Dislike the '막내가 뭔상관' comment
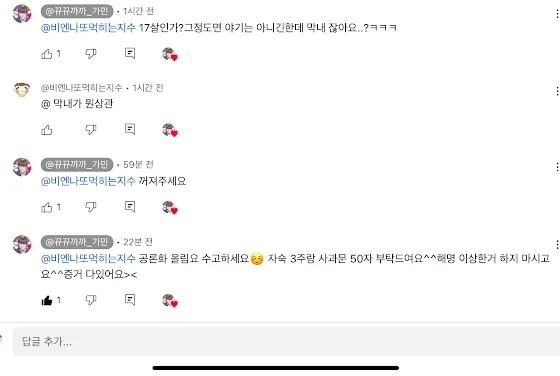560x376 pixels. (91, 130)
